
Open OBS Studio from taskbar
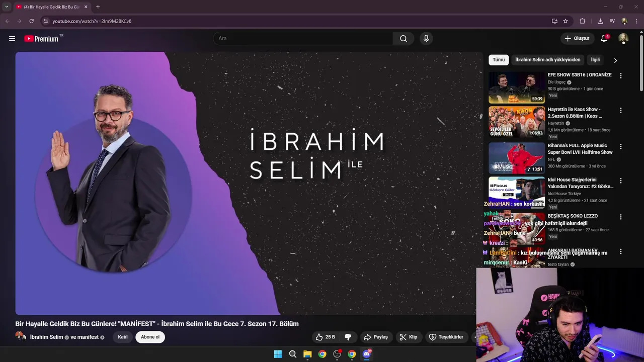[x=337, y=354]
